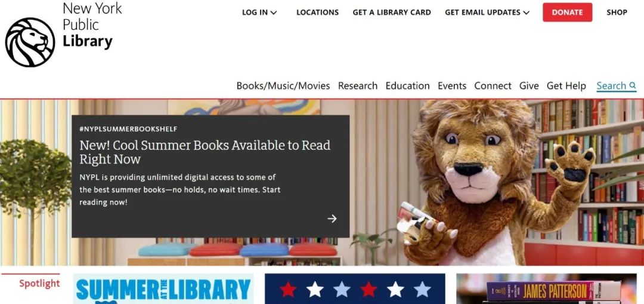Select the Give menu item
The image size is (644, 304).
pos(529,85)
